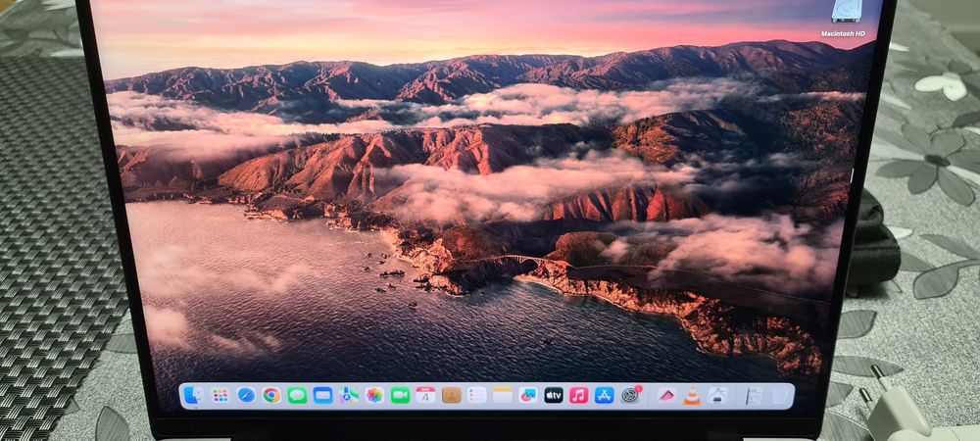Launch Google Chrome from the Dock
980x441 pixels.
click(271, 395)
